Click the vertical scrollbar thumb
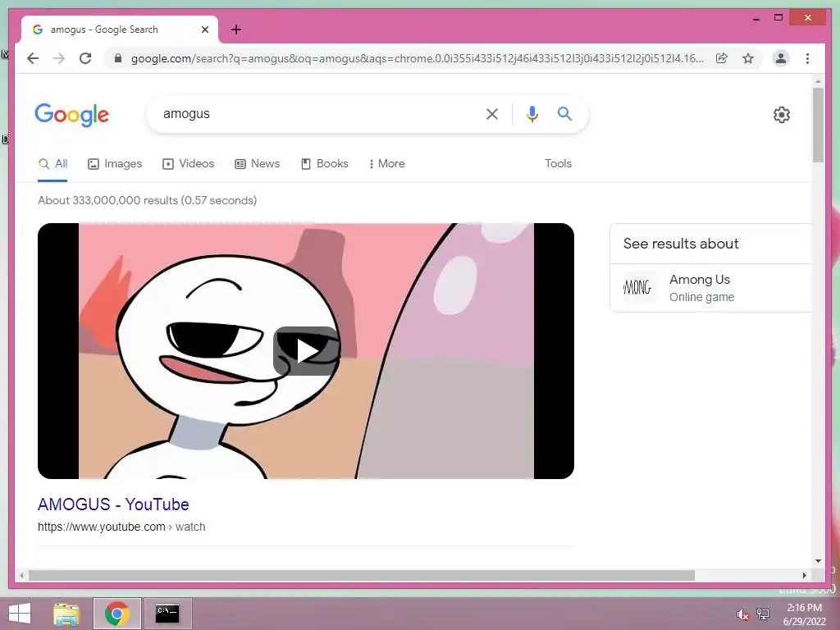The image size is (840, 630). coord(818,125)
